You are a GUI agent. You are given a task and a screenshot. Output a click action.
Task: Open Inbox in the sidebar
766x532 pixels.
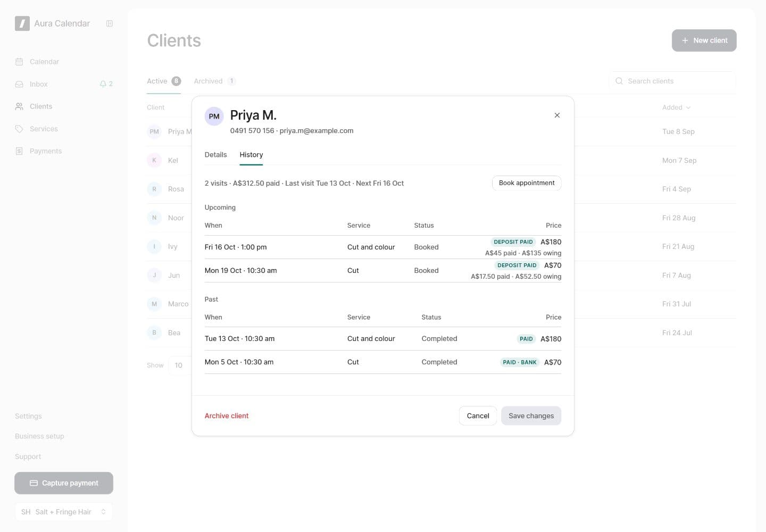coord(64,84)
